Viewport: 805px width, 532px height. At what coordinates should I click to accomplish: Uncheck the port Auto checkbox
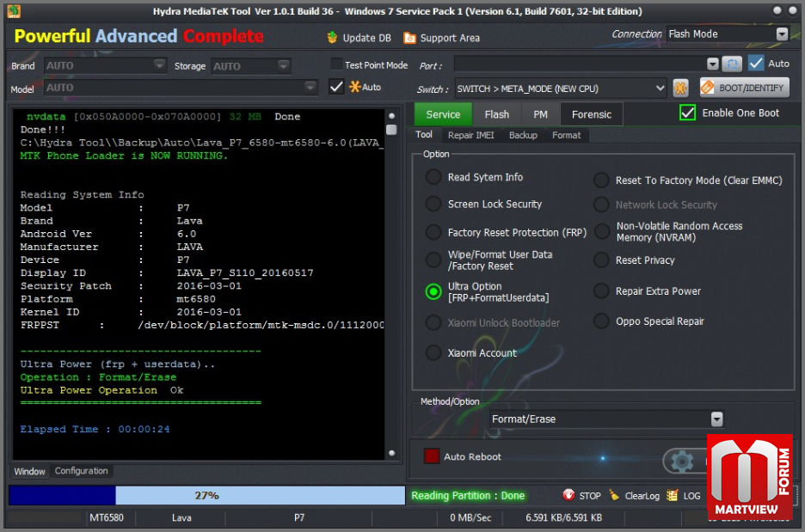coord(756,63)
